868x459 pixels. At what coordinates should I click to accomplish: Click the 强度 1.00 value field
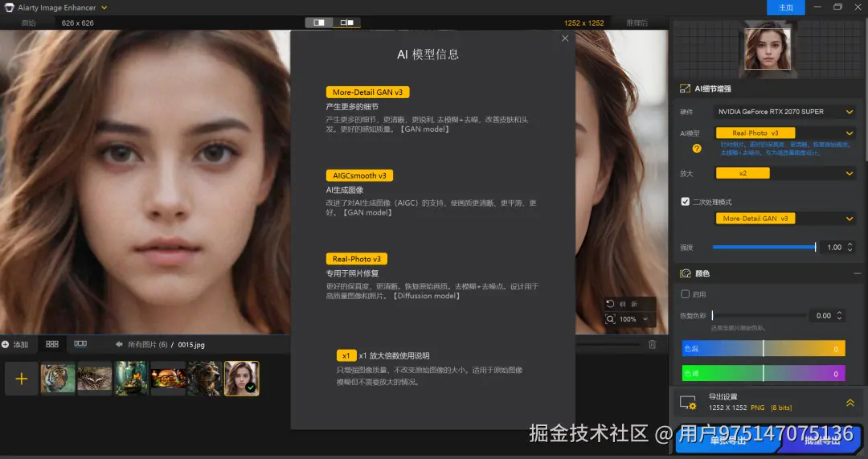(833, 248)
